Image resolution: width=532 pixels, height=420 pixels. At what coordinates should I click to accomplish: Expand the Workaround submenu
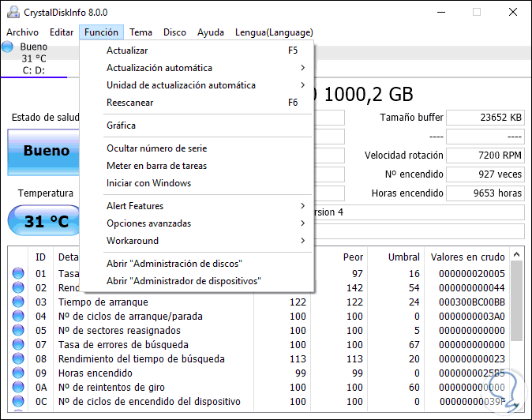(x=197, y=241)
